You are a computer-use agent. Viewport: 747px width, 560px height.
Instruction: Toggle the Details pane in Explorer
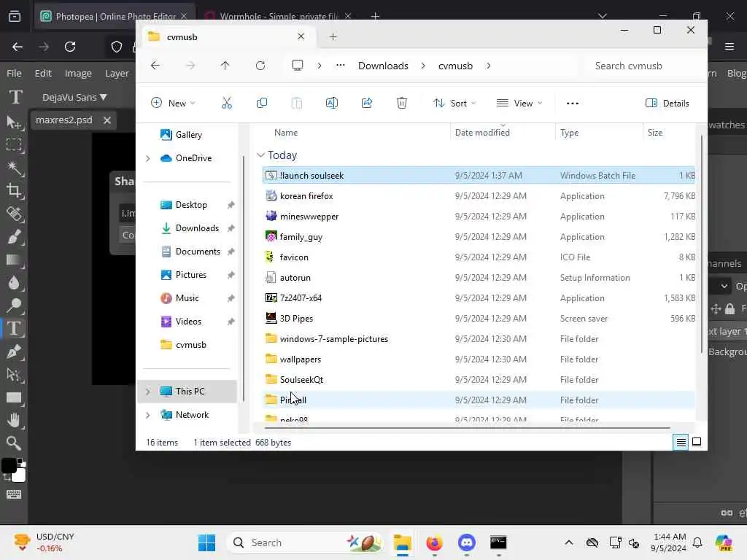[x=667, y=104]
